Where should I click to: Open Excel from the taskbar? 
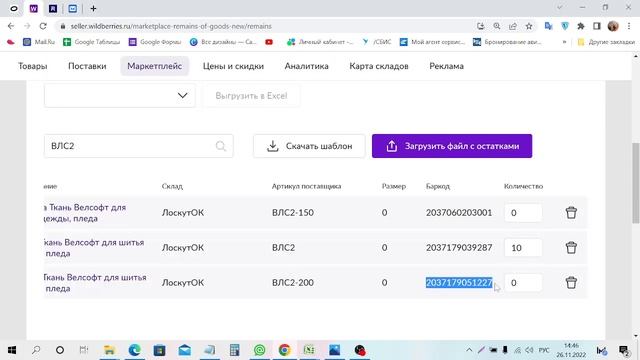[x=309, y=350]
